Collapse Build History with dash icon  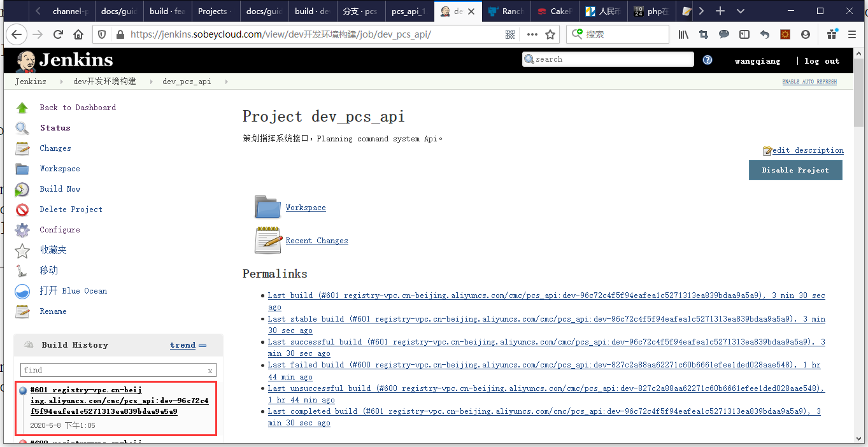[203, 346]
